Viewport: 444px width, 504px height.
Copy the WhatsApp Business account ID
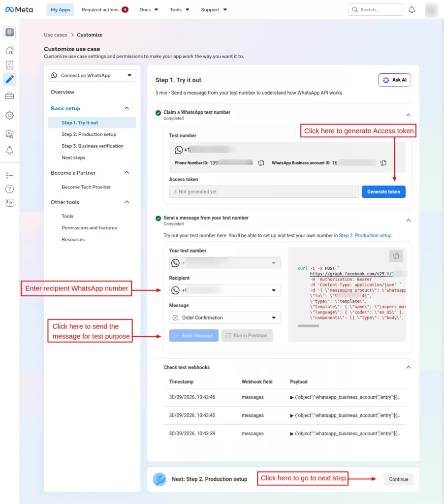pos(383,163)
